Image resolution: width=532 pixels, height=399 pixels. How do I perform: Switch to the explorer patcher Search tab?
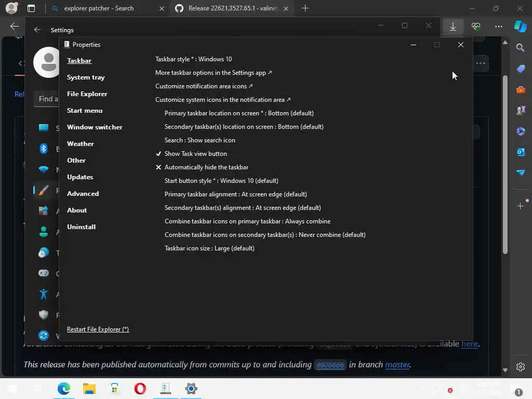tap(107, 8)
